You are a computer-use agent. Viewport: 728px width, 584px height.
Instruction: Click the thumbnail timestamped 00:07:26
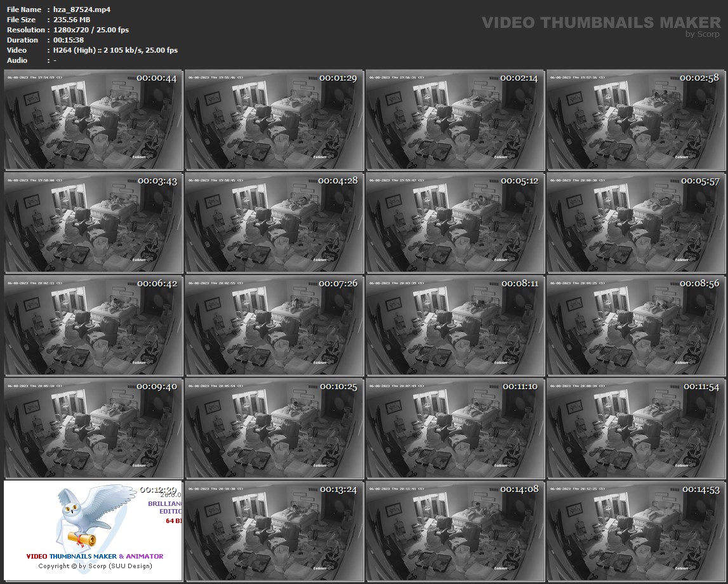pos(274,326)
